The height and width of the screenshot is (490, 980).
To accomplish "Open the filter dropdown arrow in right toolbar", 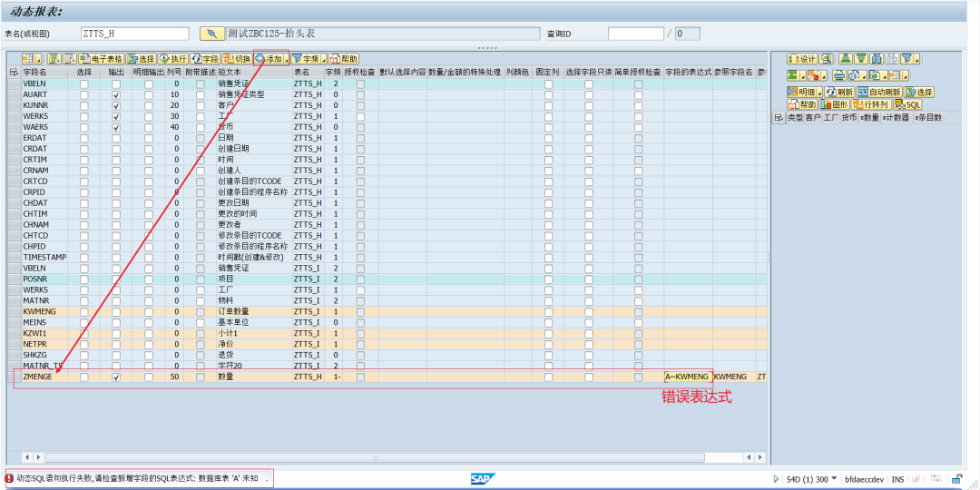I will pos(916,59).
